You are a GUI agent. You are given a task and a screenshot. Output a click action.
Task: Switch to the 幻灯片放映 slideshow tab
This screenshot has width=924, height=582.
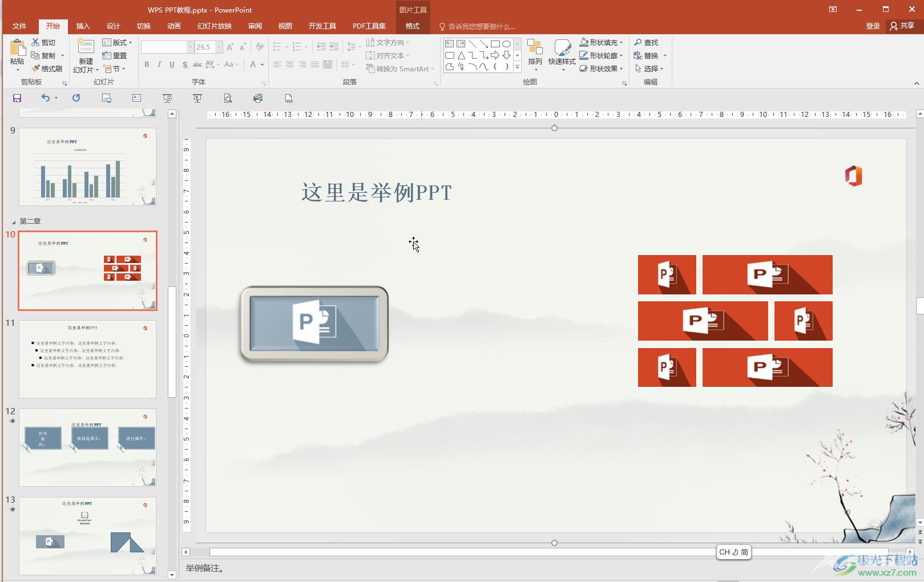(214, 26)
